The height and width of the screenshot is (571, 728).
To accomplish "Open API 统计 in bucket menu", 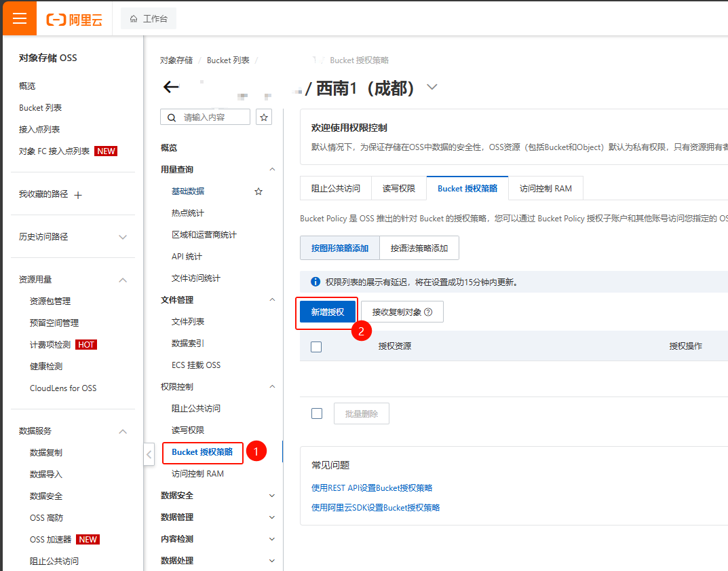I will 187,257.
